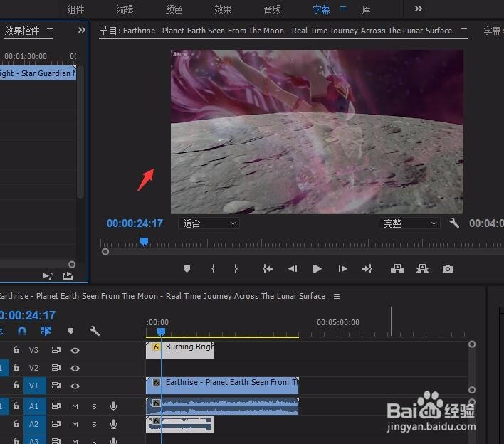The width and height of the screenshot is (504, 444).
Task: Enable voice-over record on A1
Action: pos(113,406)
